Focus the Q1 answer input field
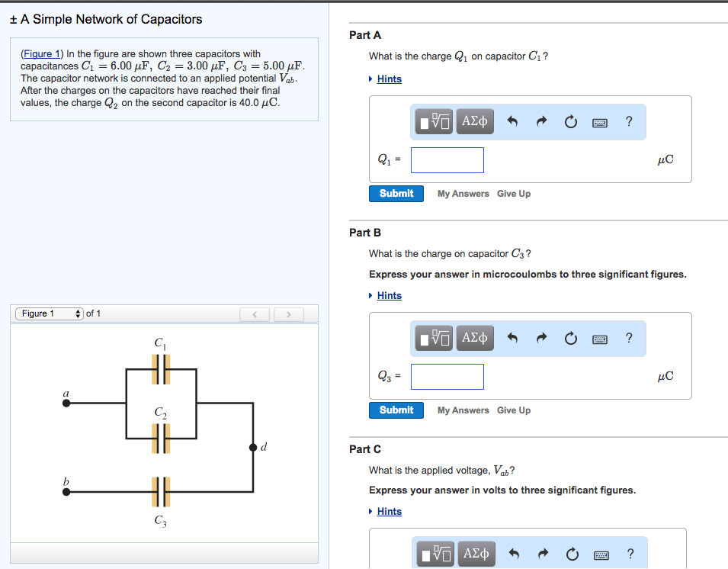 (x=447, y=159)
